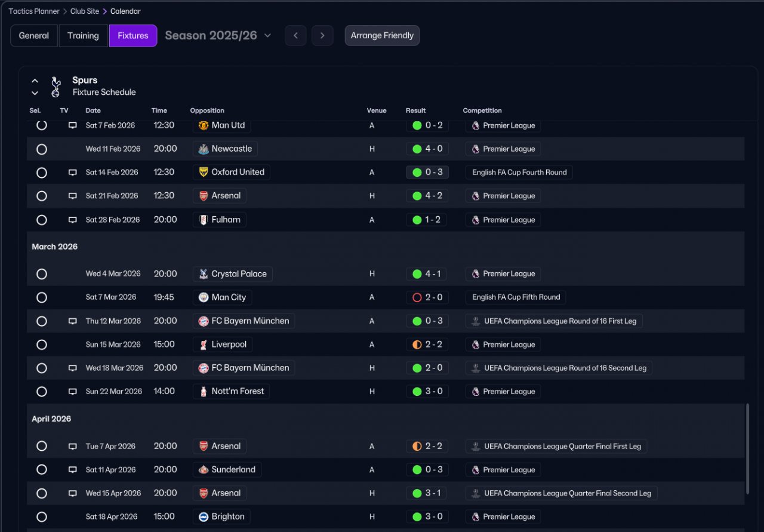
Task: Expand the Spurs fixture schedule down chevron
Action: tap(35, 93)
